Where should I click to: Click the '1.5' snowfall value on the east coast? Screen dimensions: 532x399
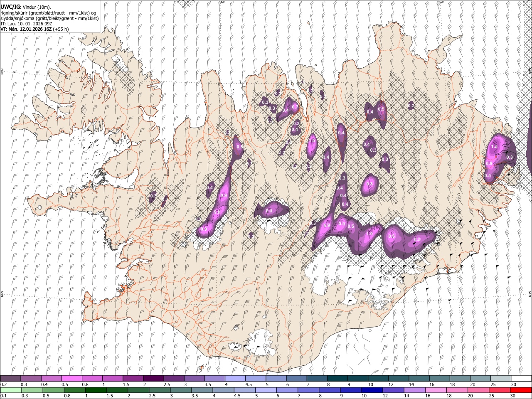[494, 147]
